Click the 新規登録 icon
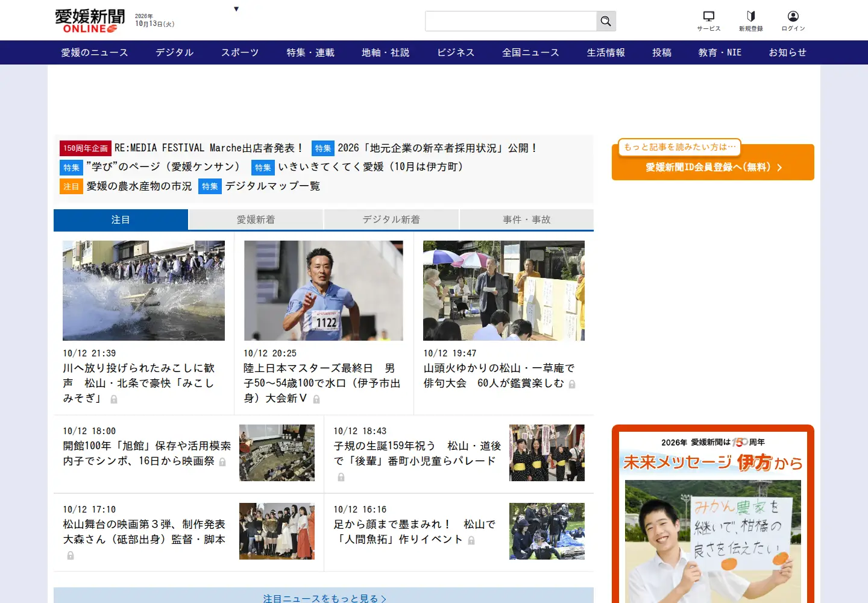This screenshot has height=603, width=868. 751,21
